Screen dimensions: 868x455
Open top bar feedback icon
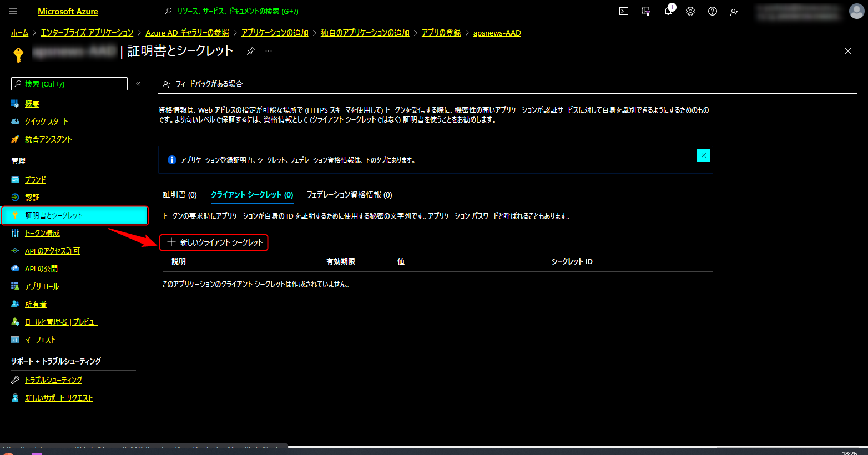click(x=735, y=11)
